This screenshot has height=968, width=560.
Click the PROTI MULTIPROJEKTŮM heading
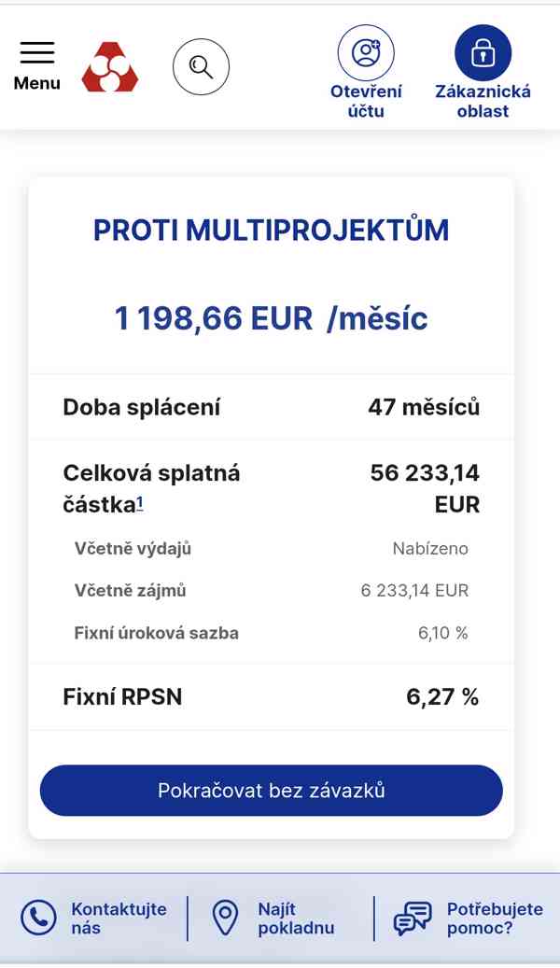click(271, 230)
